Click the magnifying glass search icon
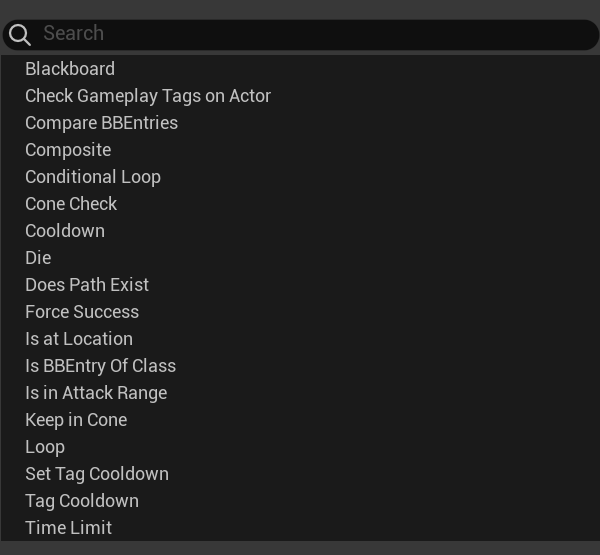 point(20,35)
